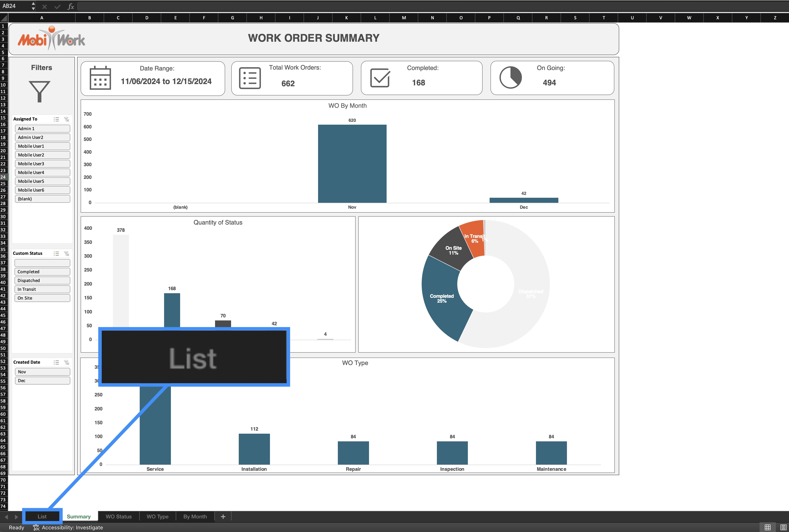Click the multi-select icon on Assigned To slicer
This screenshot has width=789, height=532.
[x=56, y=119]
